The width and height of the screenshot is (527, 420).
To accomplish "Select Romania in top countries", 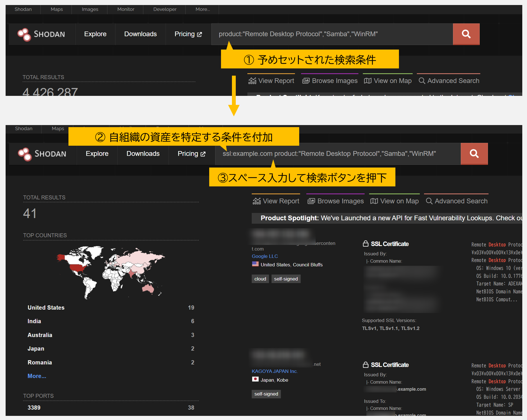I will coord(111,362).
